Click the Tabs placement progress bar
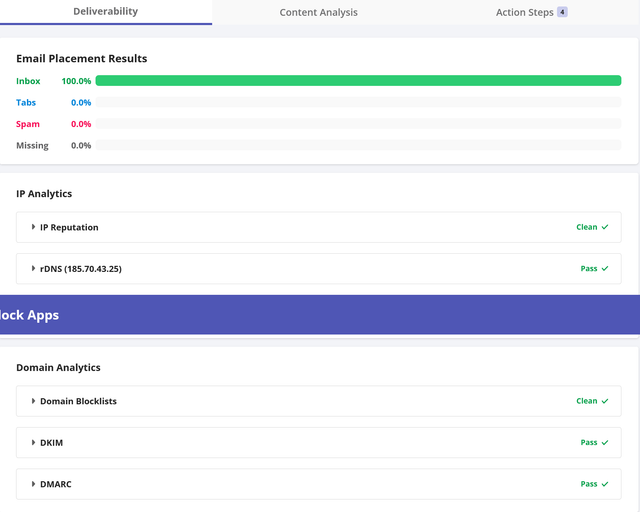Screen dimensions: 640x512 tap(358, 102)
